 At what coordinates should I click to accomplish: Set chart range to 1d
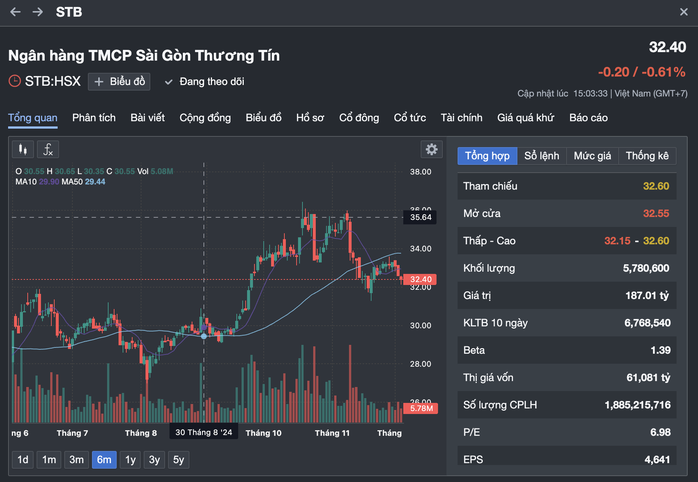[23, 460]
